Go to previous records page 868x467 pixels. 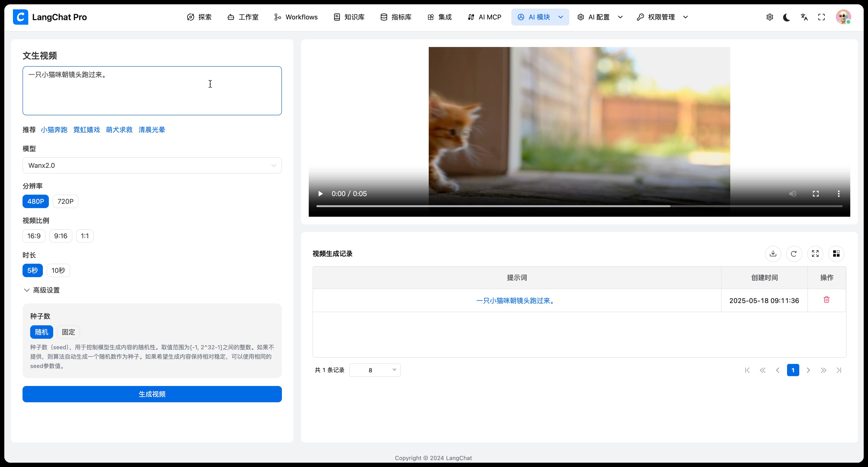(x=778, y=370)
